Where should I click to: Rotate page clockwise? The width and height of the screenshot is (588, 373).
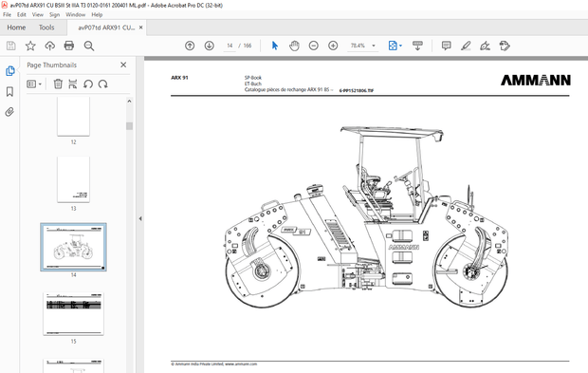[x=102, y=84]
